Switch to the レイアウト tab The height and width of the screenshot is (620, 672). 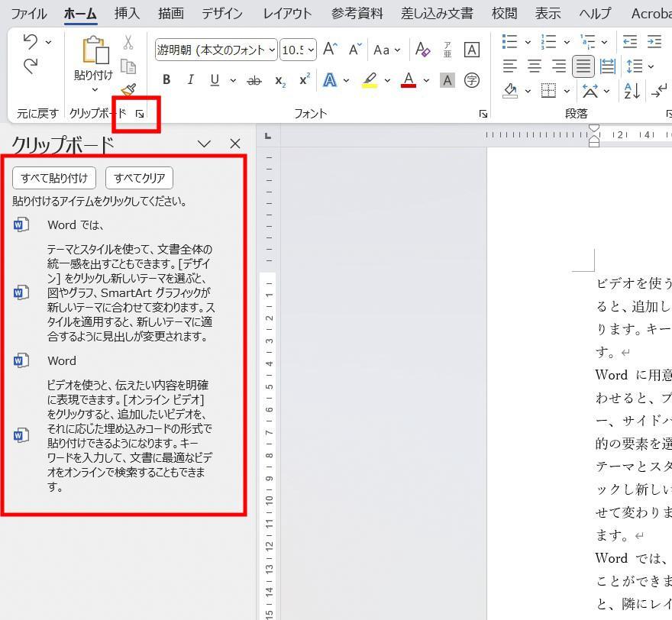tap(287, 14)
